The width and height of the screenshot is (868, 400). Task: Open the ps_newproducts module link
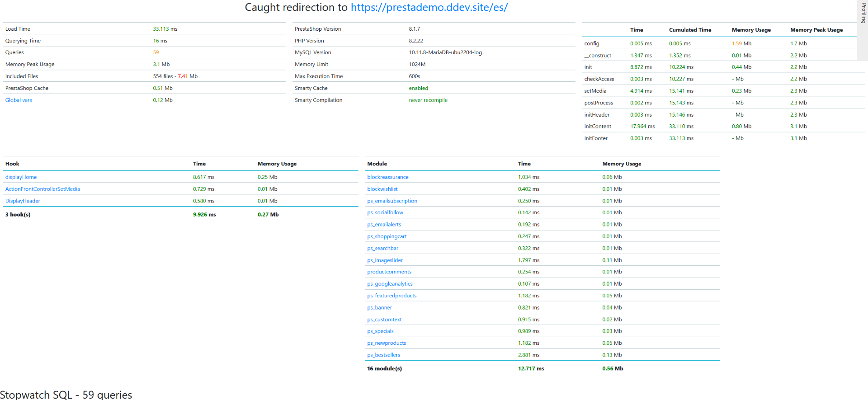387,343
